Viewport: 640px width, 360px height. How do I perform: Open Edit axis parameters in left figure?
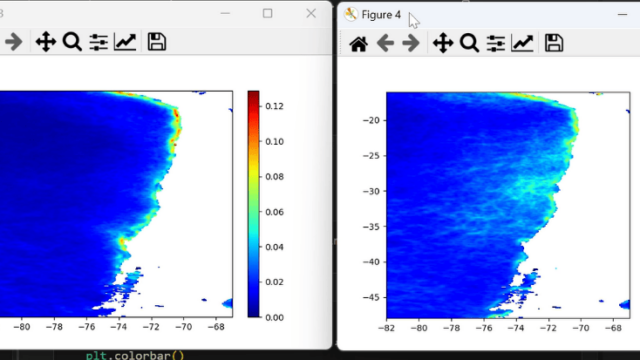(125, 42)
